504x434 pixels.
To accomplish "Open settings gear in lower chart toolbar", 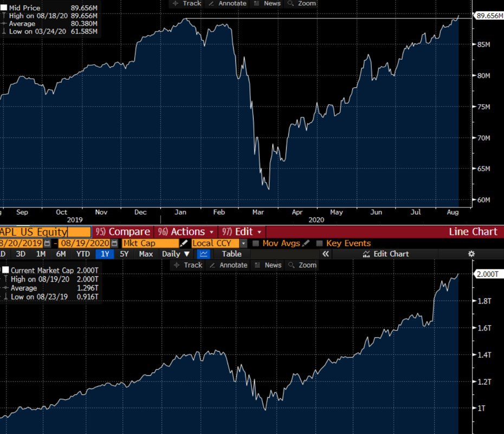I will point(471,254).
